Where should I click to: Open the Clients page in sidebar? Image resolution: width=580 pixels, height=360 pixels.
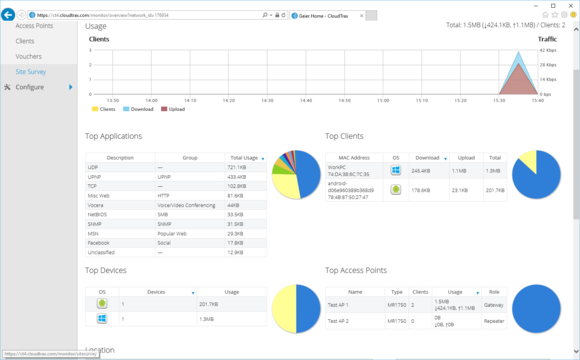(x=25, y=41)
